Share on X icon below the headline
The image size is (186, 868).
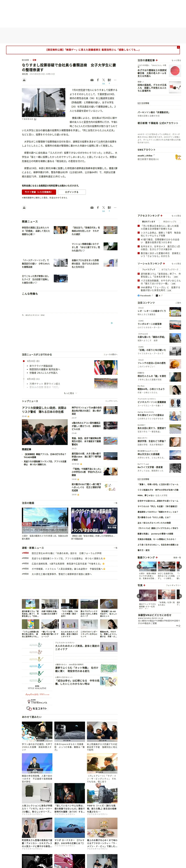(104, 80)
